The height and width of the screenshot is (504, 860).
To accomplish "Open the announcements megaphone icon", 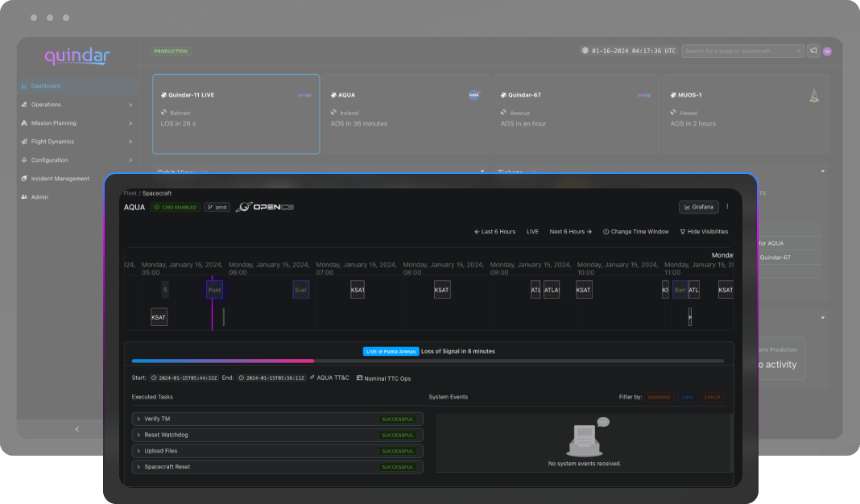I will coord(813,51).
